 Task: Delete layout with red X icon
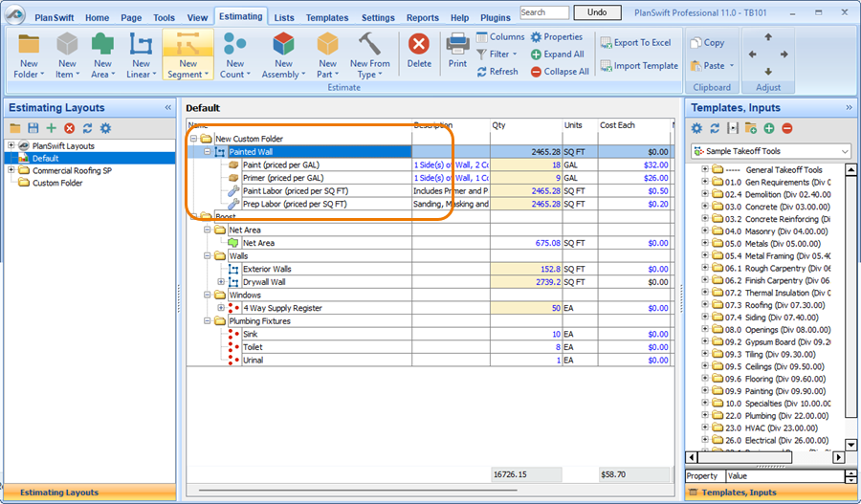coord(69,128)
